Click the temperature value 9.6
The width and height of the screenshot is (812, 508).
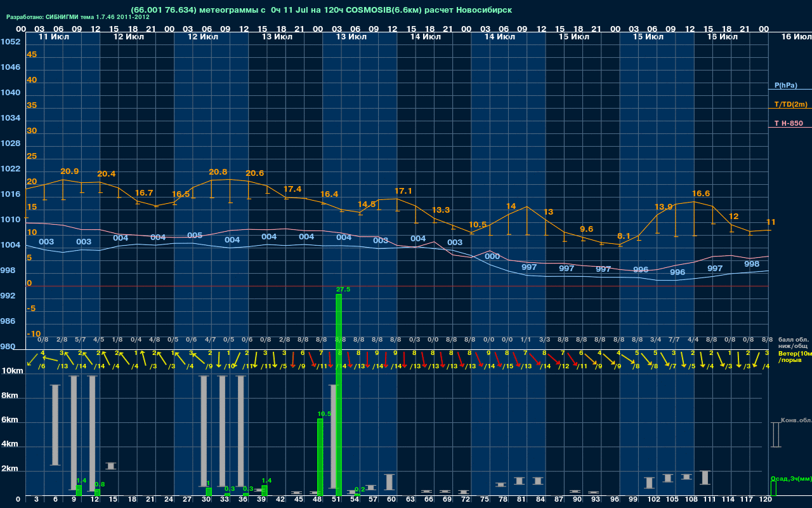587,229
